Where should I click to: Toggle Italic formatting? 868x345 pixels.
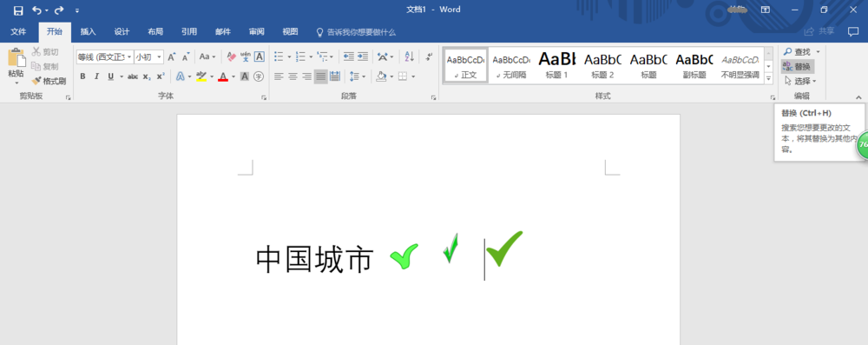tap(96, 76)
